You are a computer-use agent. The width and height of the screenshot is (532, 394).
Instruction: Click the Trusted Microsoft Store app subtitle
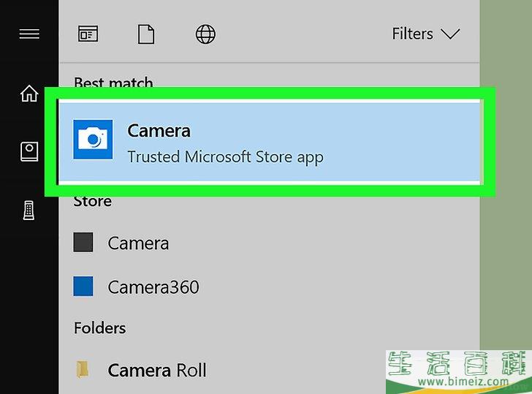(x=224, y=156)
